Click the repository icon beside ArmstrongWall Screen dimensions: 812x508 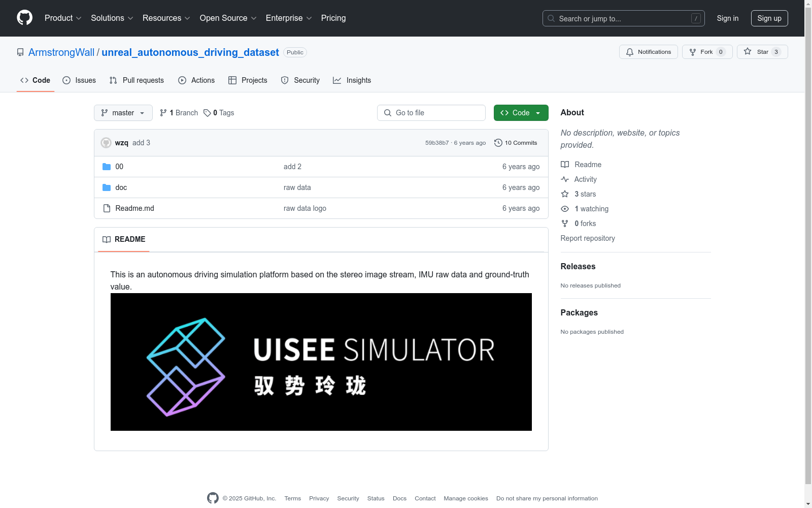[20, 52]
